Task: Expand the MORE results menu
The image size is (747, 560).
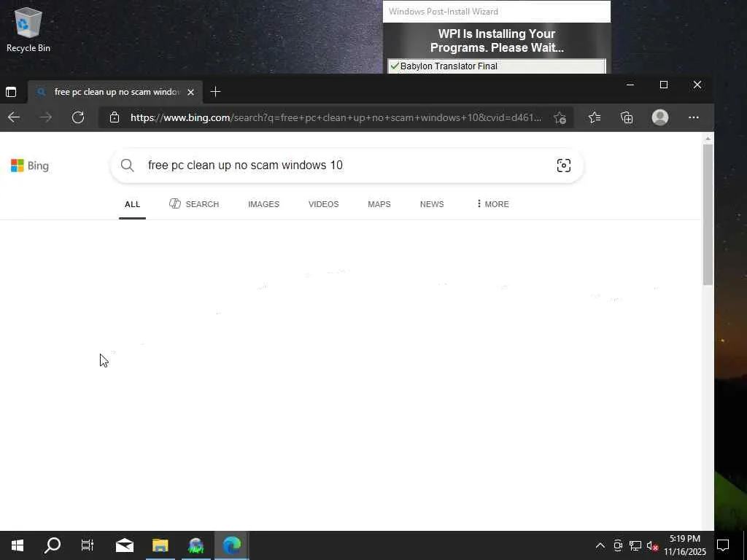Action: [x=492, y=204]
